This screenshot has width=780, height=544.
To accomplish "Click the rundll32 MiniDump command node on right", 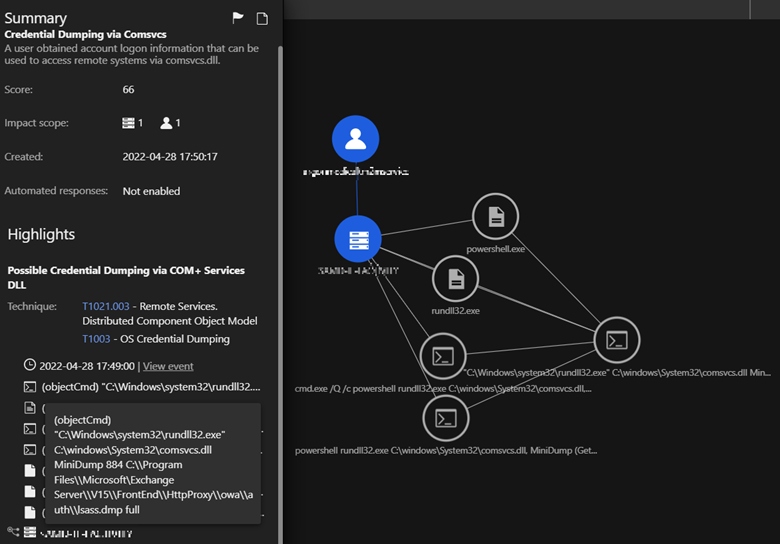I will [x=617, y=340].
